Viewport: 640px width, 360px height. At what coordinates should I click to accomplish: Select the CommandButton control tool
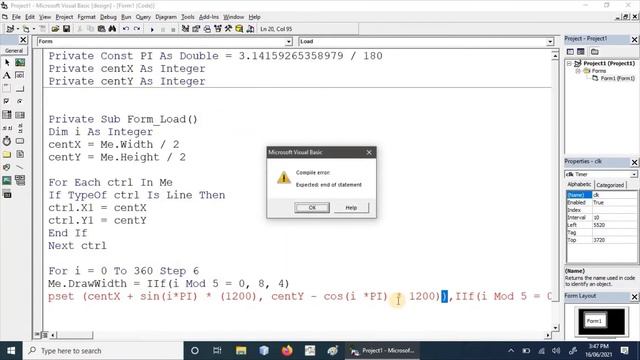coord(20,89)
